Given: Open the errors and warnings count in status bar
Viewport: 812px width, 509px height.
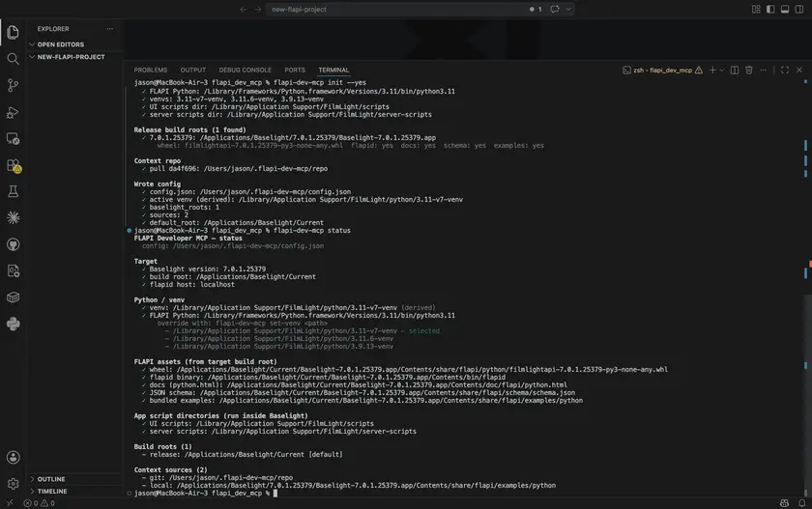Looking at the screenshot, I should pos(40,503).
